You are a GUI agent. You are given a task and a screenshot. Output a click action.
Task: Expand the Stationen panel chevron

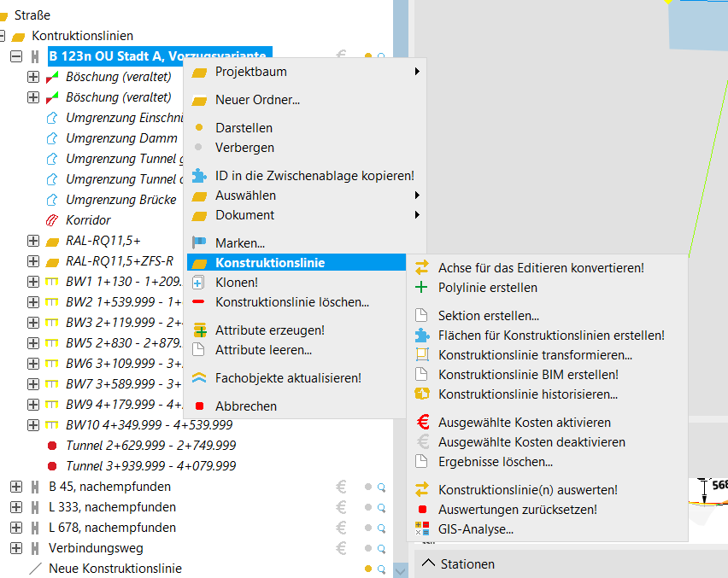click(x=428, y=563)
